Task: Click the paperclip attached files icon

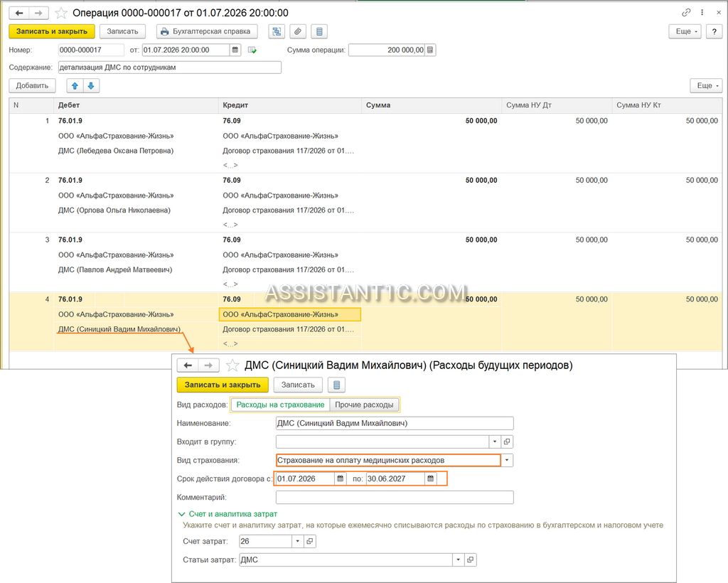Action: pos(298,31)
